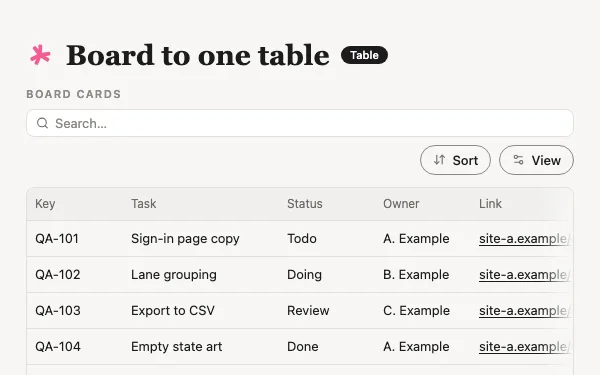Click the 'BOARD CARDS' section label
600x375 pixels.
click(73, 94)
